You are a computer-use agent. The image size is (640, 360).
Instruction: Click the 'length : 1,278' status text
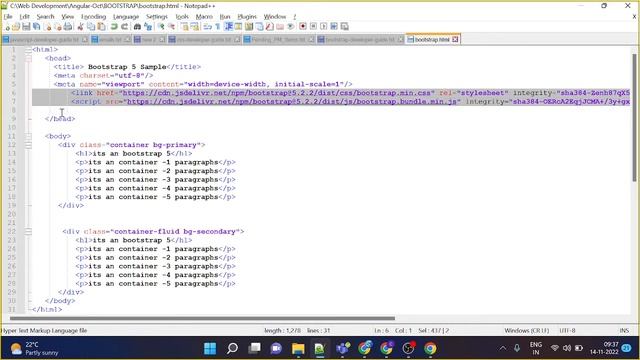(282, 331)
